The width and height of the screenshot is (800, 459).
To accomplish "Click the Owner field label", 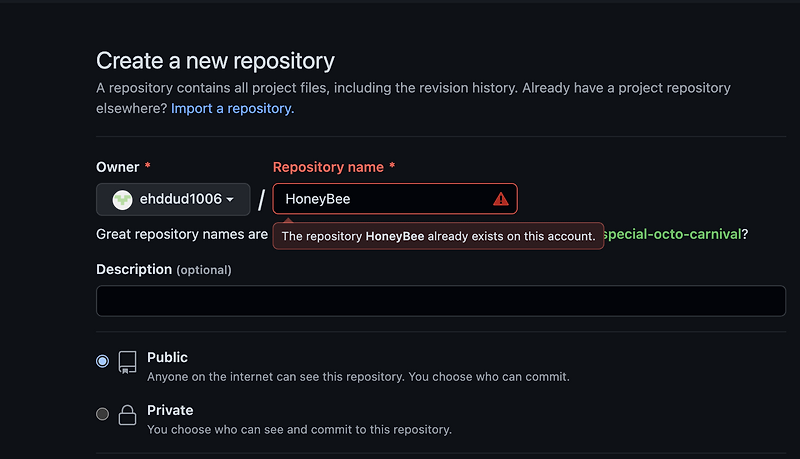I will coord(117,167).
